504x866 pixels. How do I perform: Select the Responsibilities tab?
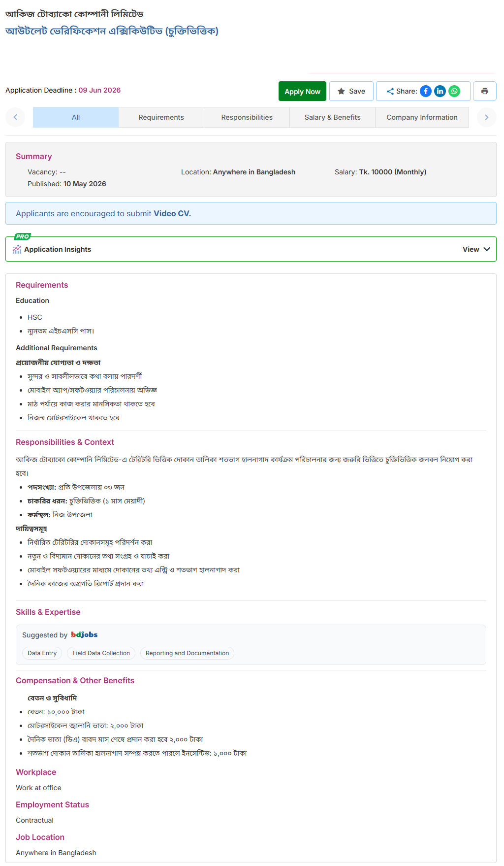coord(247,117)
